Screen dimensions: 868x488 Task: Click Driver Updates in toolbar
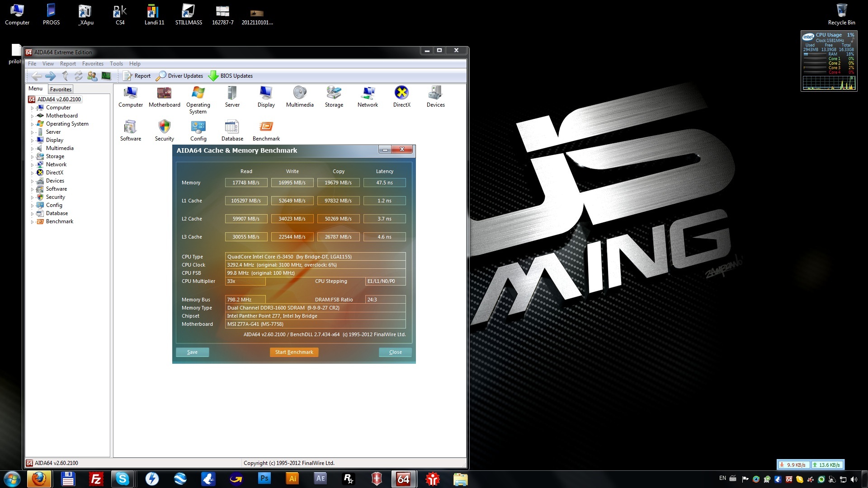click(179, 76)
